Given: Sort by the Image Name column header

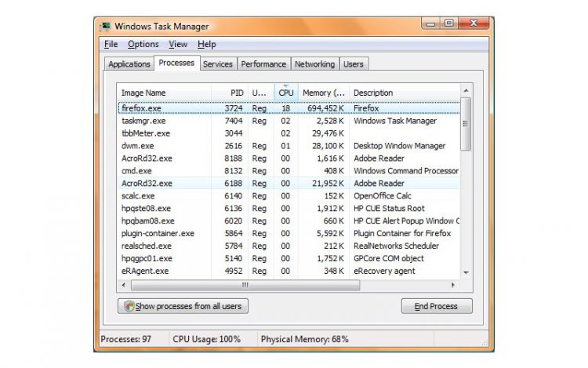Looking at the screenshot, I should point(143,93).
